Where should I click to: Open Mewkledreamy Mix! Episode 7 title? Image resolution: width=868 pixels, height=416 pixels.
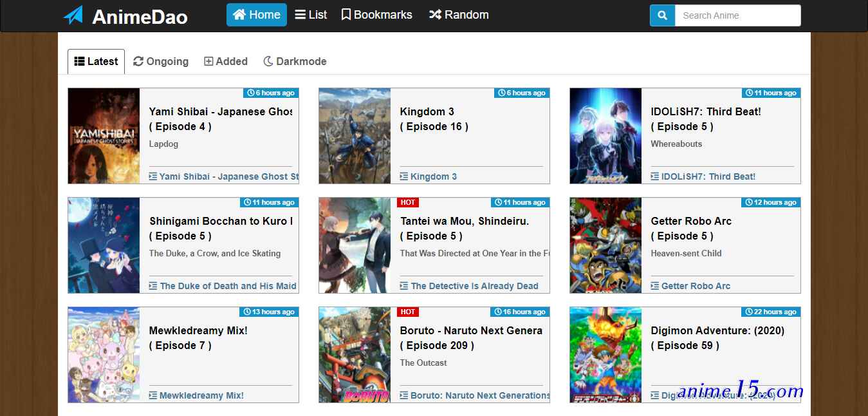coord(198,338)
